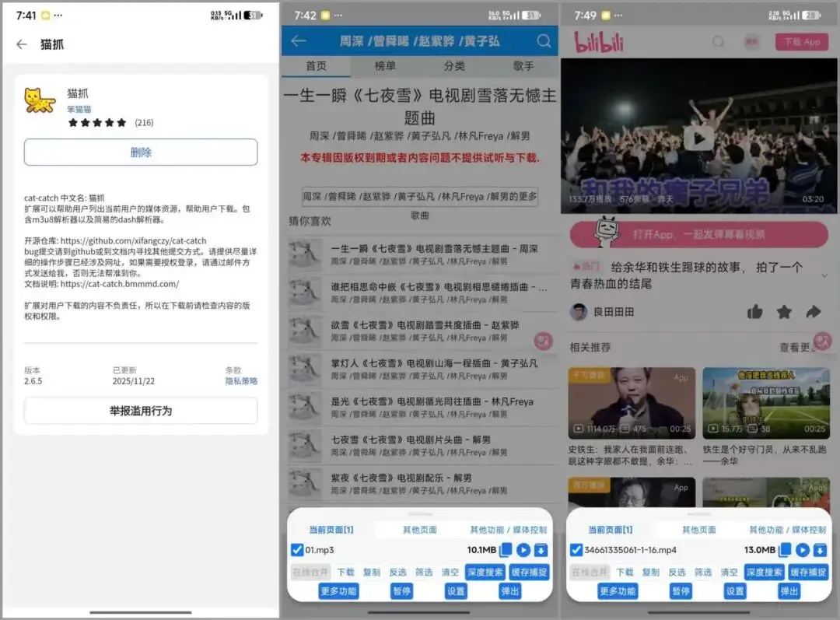
Task: Tap the bilibili logo
Action: click(x=599, y=42)
